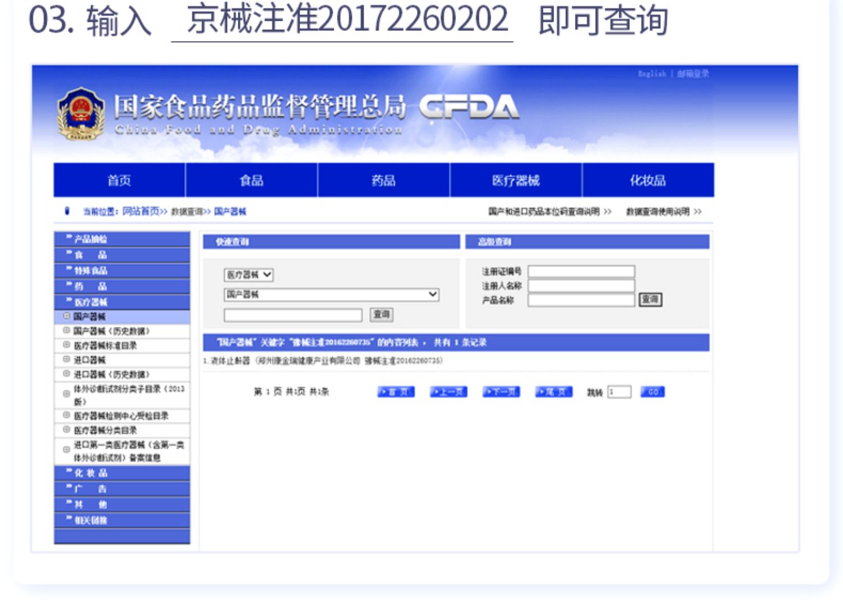Viewport: 843px width, 616px height.
Task: Click 查询 button in advanced search panel
Action: point(650,300)
